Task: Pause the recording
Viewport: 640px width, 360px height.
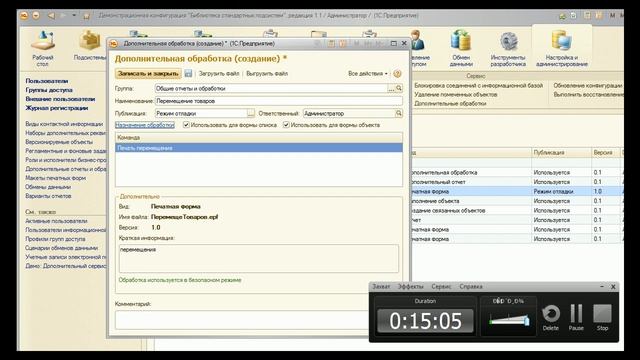Action: tap(576, 317)
